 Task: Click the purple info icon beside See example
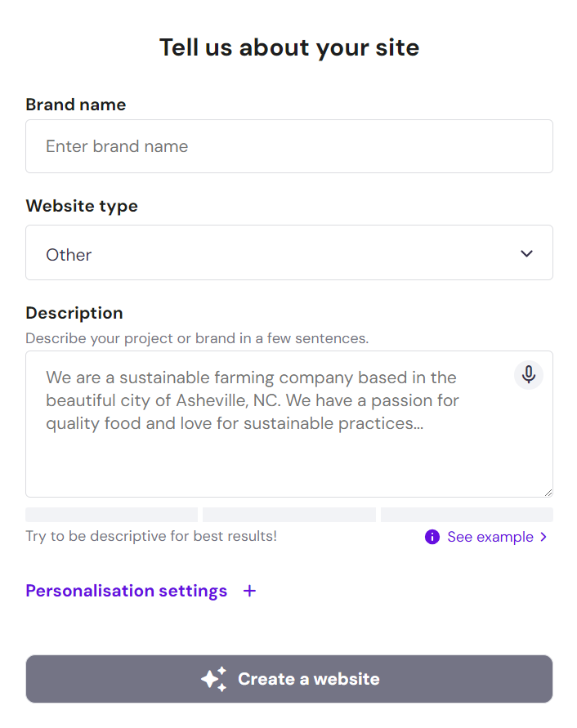pos(432,537)
